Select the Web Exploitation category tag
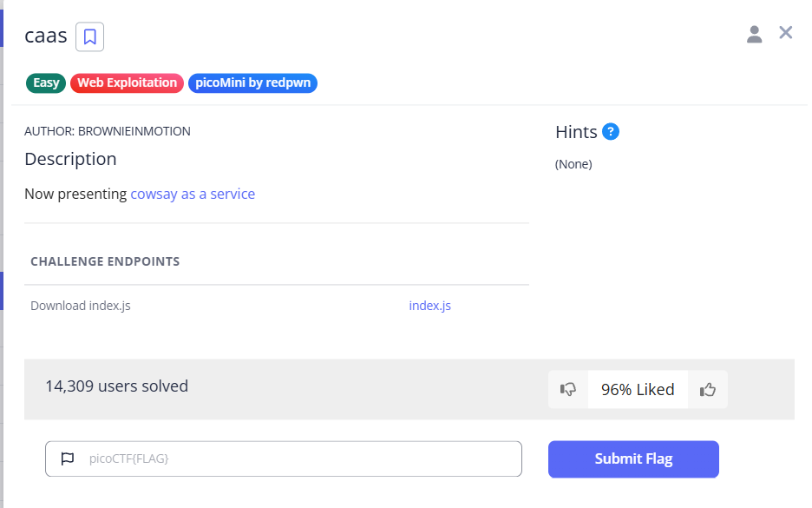This screenshot has height=508, width=812. click(x=127, y=83)
